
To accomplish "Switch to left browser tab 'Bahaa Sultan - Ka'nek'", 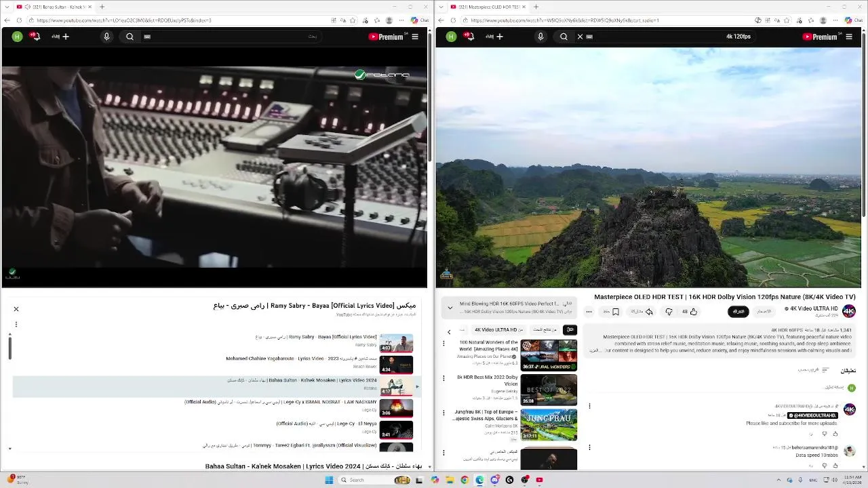I will click(x=53, y=7).
